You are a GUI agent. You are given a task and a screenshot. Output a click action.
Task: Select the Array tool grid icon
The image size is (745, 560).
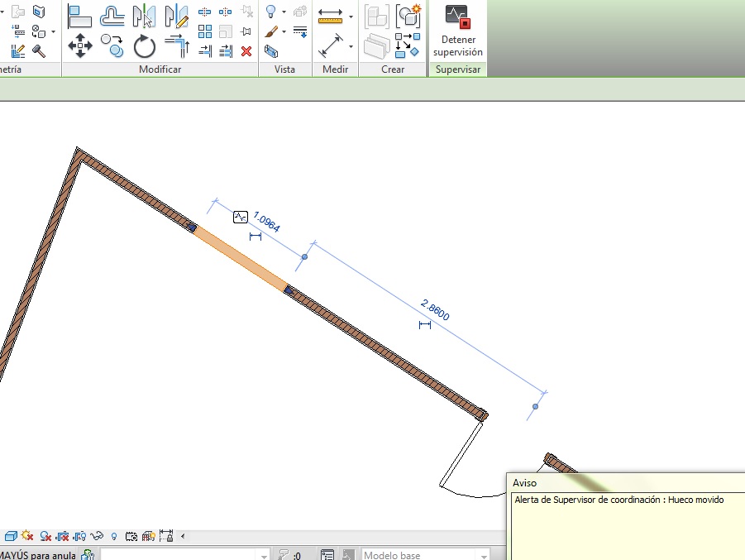click(205, 32)
